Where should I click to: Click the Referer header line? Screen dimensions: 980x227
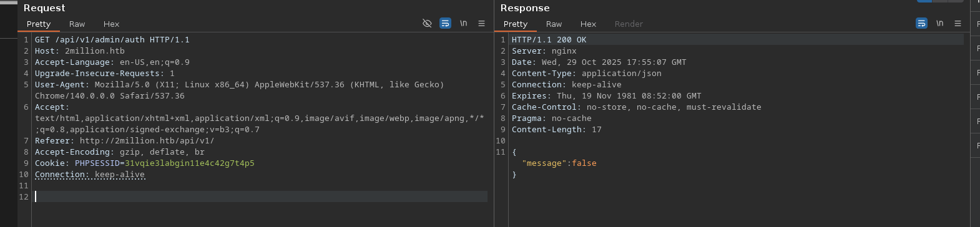125,140
